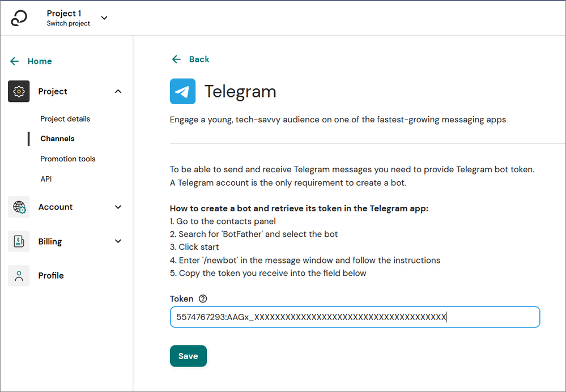This screenshot has width=566, height=392.
Task: Click the Project 1 project name
Action: (64, 14)
